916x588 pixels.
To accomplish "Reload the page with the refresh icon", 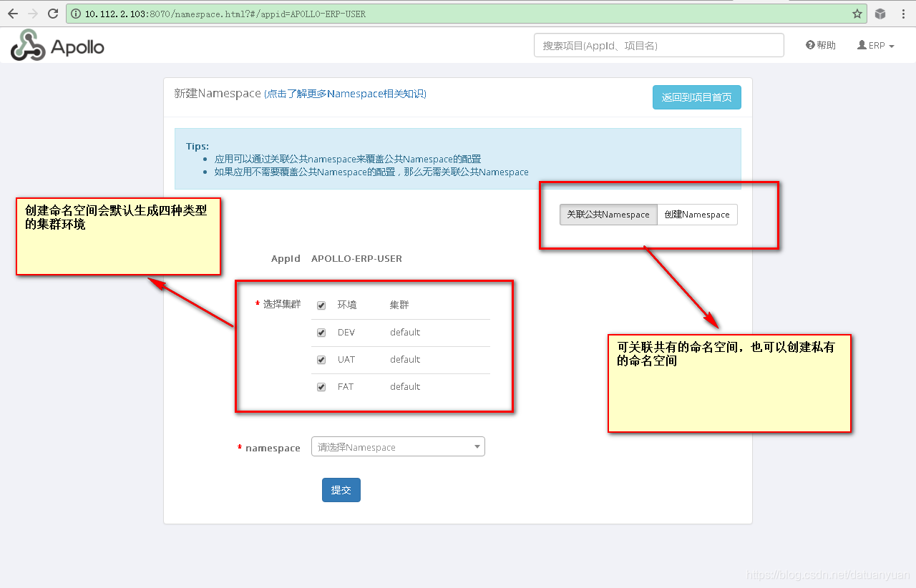I will point(53,14).
